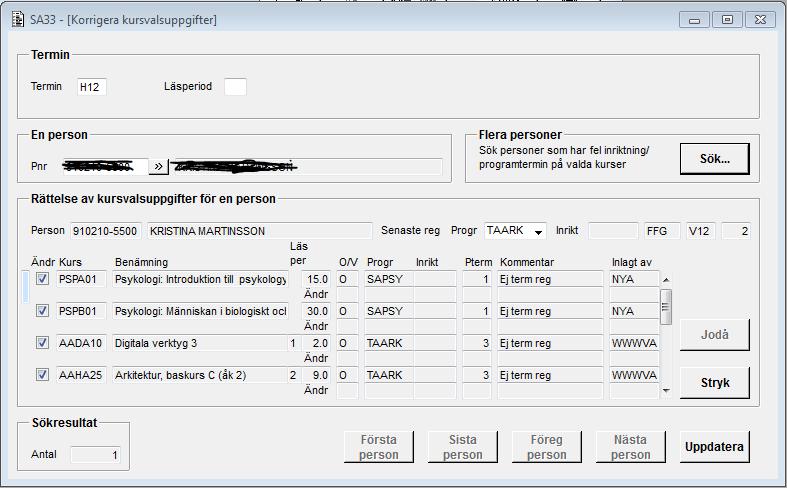Click the » lookup button next to Pnr
Viewport: 787px width, 488px height.
pyautogui.click(x=158, y=166)
